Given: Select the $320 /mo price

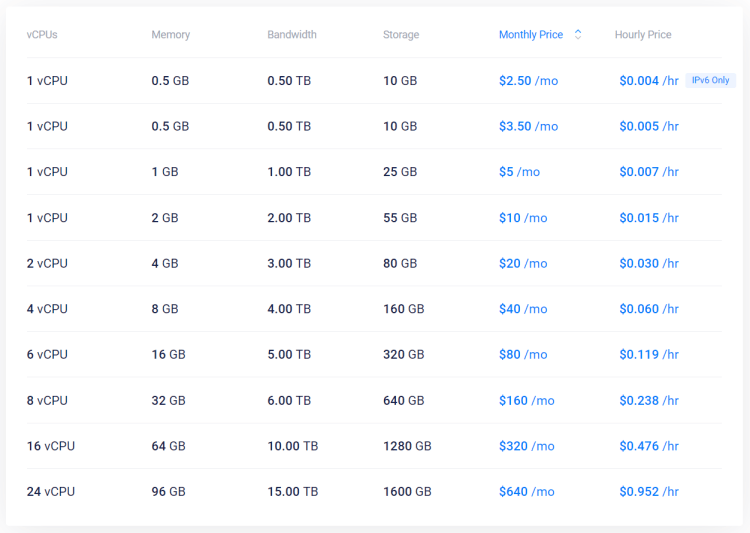Looking at the screenshot, I should (527, 446).
